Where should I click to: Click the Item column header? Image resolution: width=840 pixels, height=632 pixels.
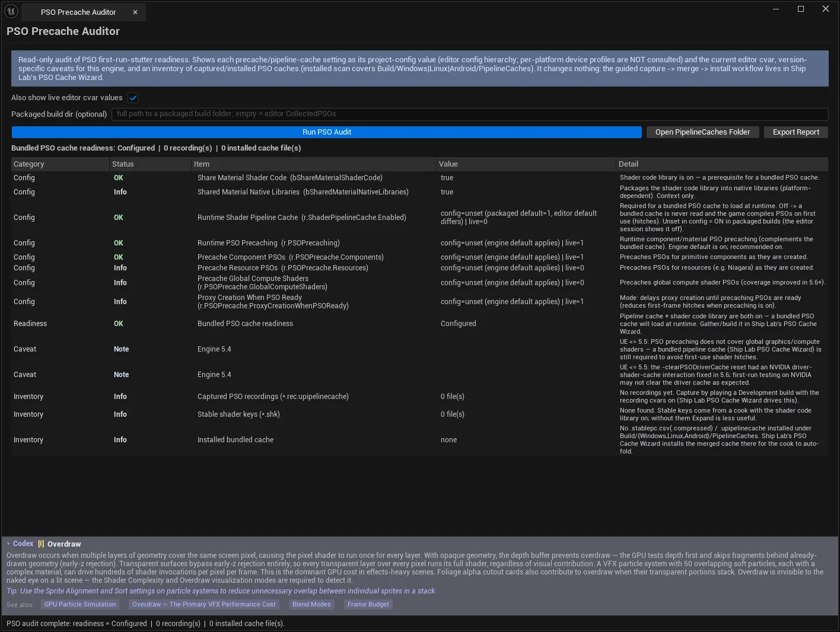313,164
